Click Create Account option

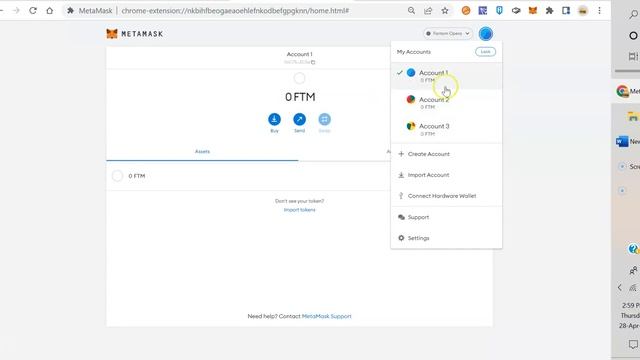(x=447, y=154)
